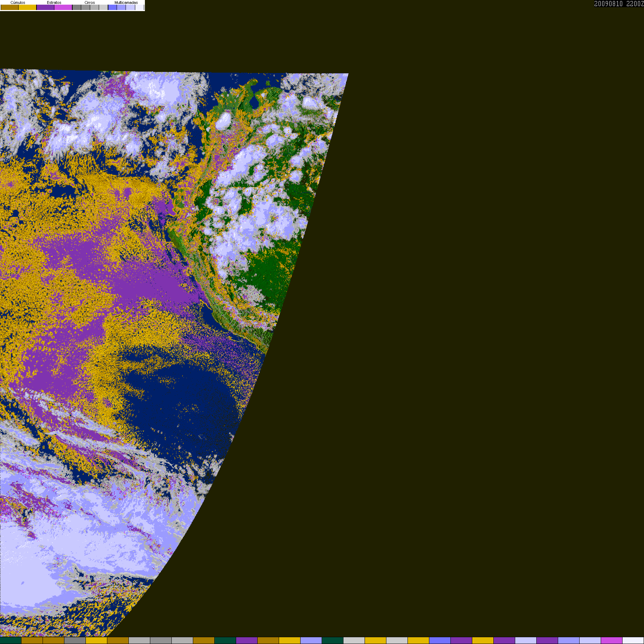Click the lightest gray Cirros legend swatch
Image resolution: width=644 pixels, height=644 pixels.
[x=103, y=8]
